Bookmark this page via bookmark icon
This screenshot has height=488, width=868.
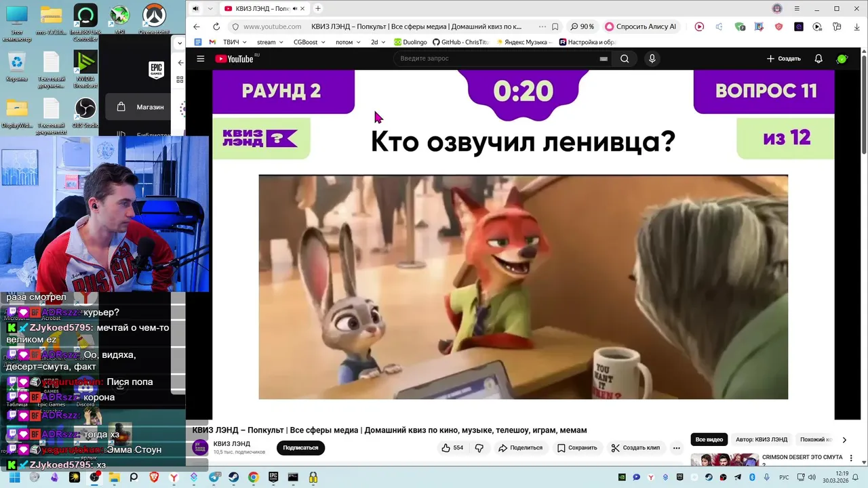click(555, 26)
